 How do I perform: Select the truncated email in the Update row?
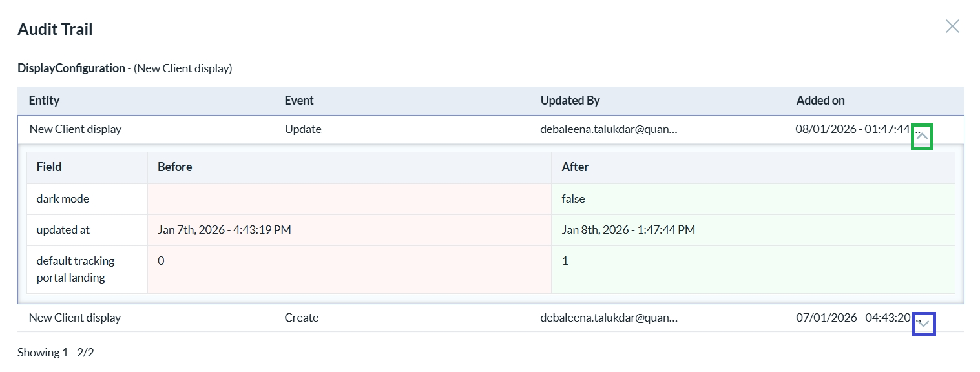[x=609, y=129]
